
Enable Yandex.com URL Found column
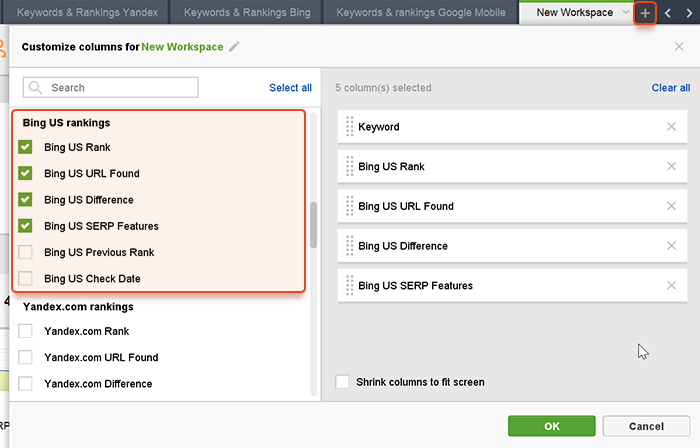click(25, 357)
